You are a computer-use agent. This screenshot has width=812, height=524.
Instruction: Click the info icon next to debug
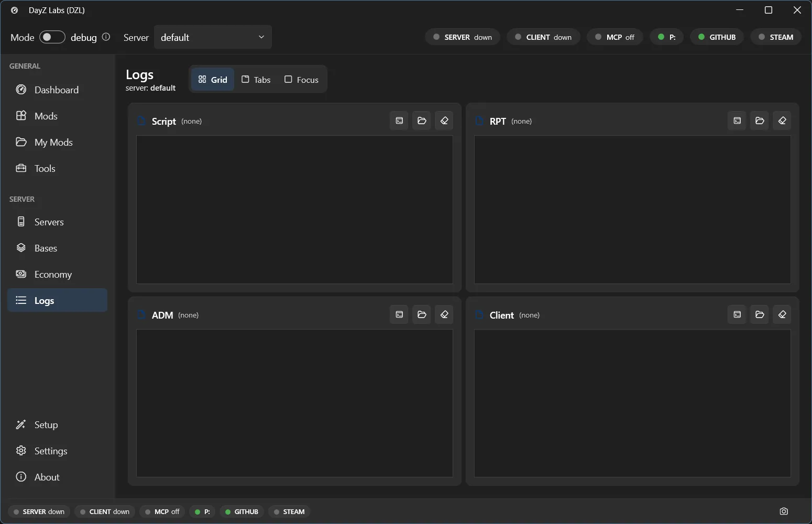106,37
